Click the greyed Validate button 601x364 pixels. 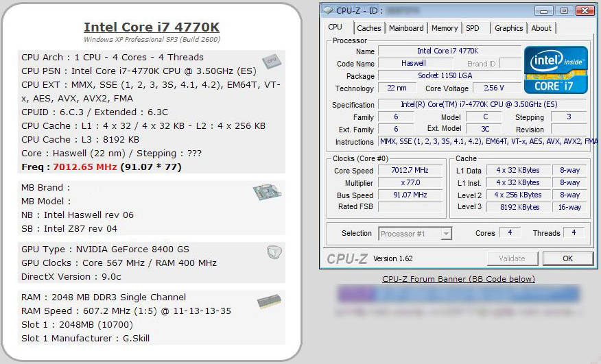coord(512,258)
